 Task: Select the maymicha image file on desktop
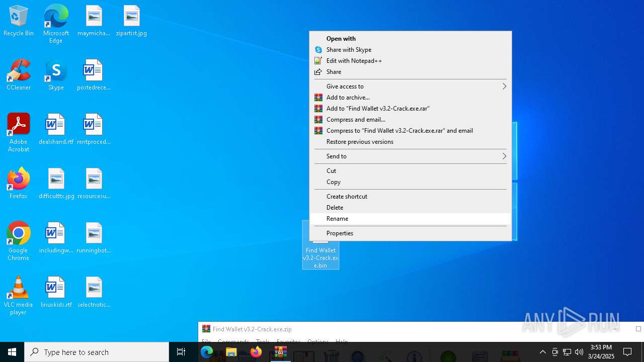point(94,21)
